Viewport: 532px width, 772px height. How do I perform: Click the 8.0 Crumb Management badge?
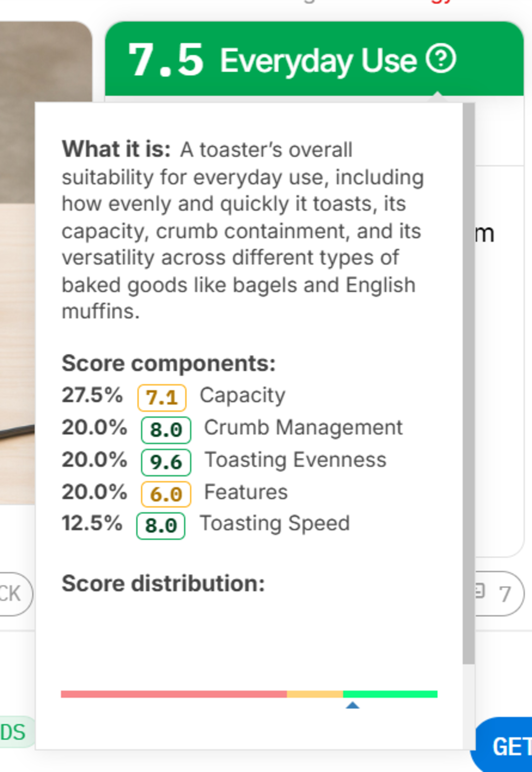point(166,430)
